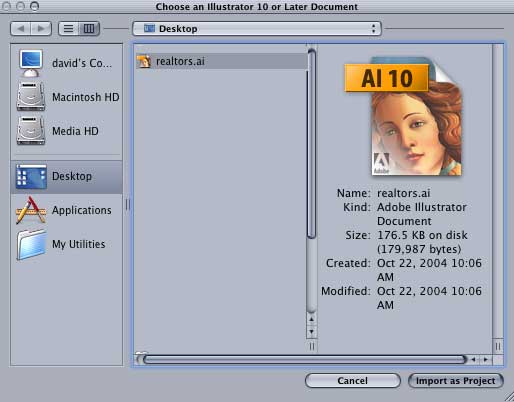Switch to list view mode
514x402 pixels.
click(69, 29)
